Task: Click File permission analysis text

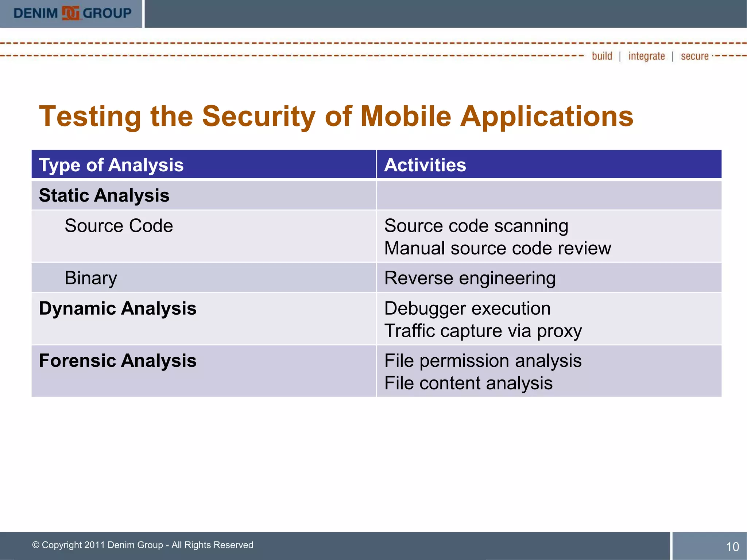Action: pyautogui.click(x=483, y=361)
